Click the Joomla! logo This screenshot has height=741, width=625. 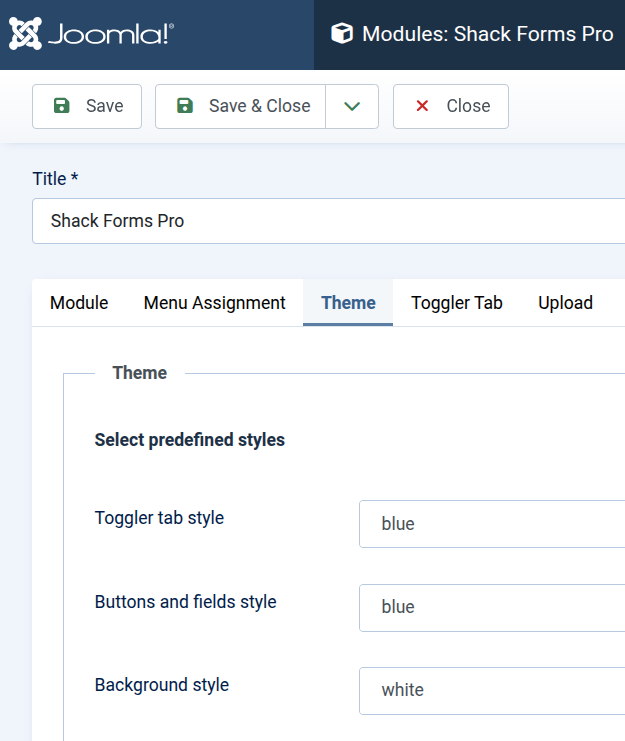point(91,34)
